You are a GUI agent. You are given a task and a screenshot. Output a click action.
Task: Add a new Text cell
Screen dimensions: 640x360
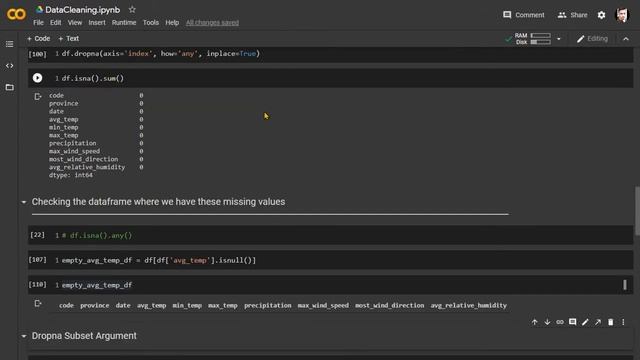click(x=69, y=38)
